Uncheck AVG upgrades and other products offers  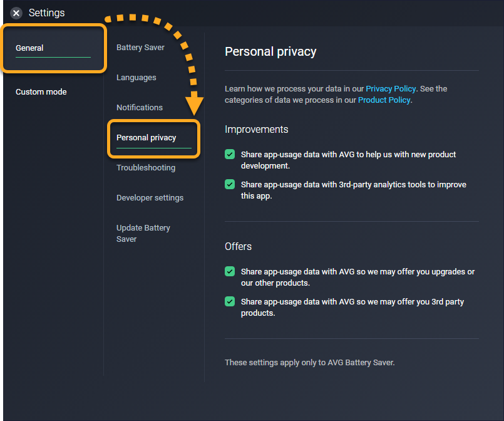(x=230, y=272)
